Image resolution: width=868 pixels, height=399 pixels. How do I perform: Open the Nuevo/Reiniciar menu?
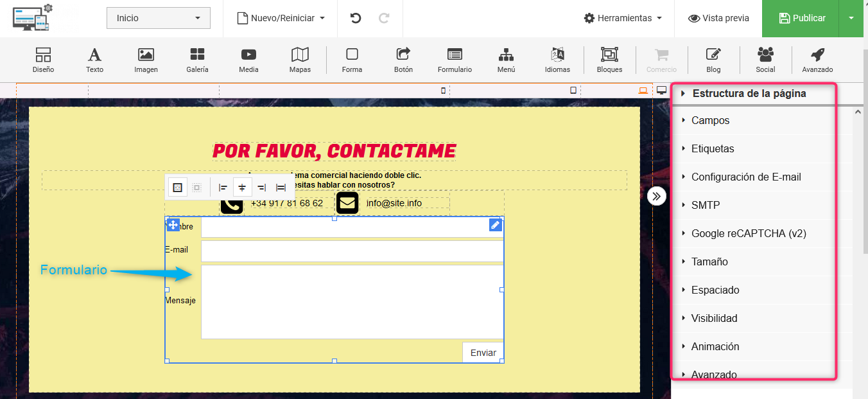281,18
